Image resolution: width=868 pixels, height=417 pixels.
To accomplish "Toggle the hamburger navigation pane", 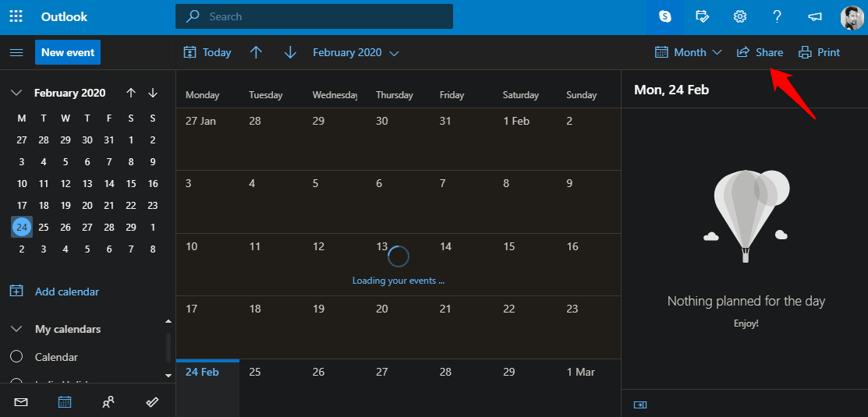I will (16, 52).
